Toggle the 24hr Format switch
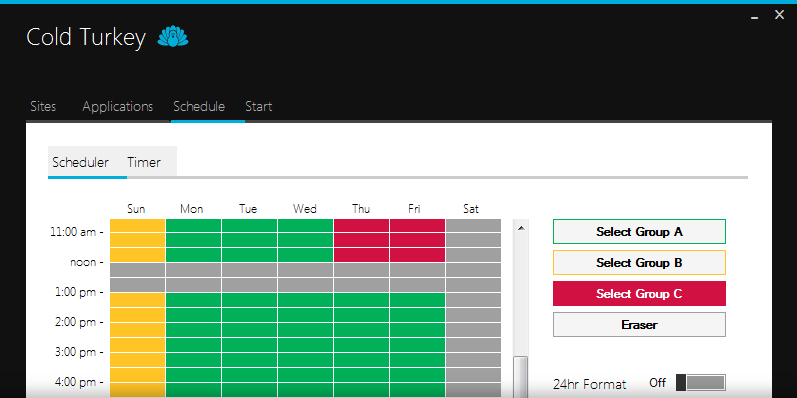The width and height of the screenshot is (797, 398). coord(700,383)
